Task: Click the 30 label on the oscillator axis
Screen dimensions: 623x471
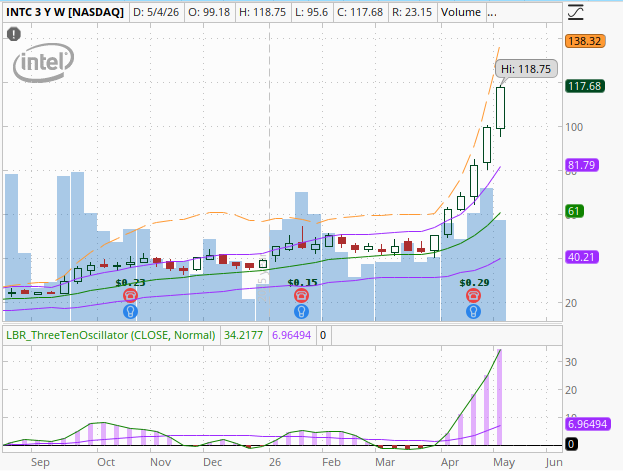Action: click(x=571, y=362)
